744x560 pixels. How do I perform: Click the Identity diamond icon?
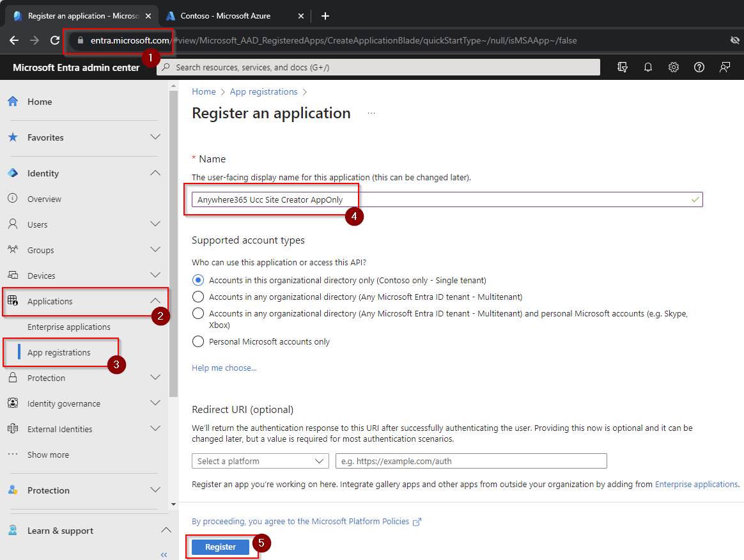(13, 173)
